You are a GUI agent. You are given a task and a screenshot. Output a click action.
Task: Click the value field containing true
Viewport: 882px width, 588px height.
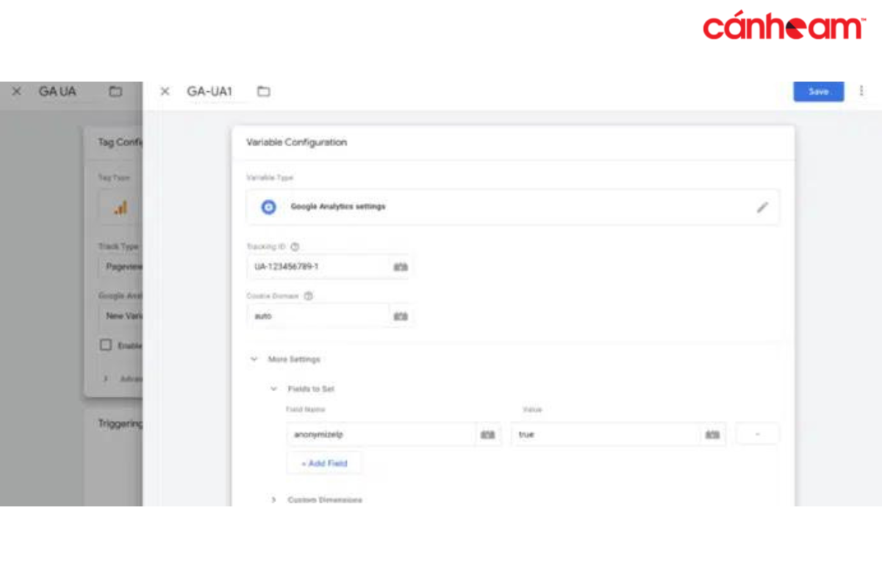tap(605, 434)
